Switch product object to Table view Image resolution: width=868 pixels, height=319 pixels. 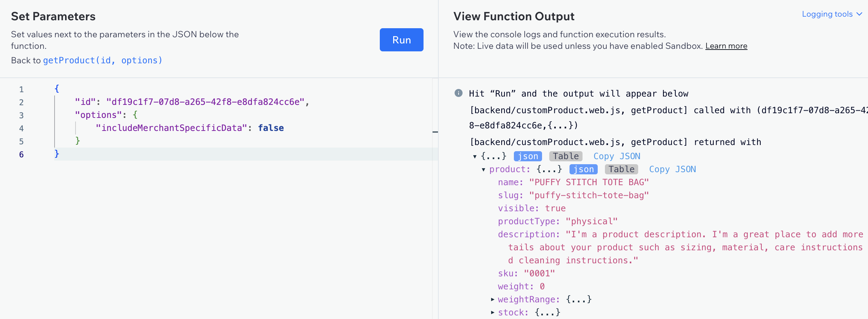pyautogui.click(x=621, y=169)
